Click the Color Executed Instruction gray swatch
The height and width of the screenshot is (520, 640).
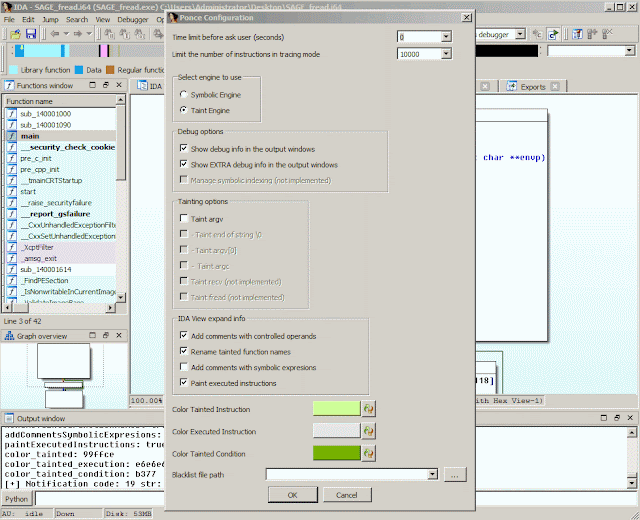click(336, 431)
